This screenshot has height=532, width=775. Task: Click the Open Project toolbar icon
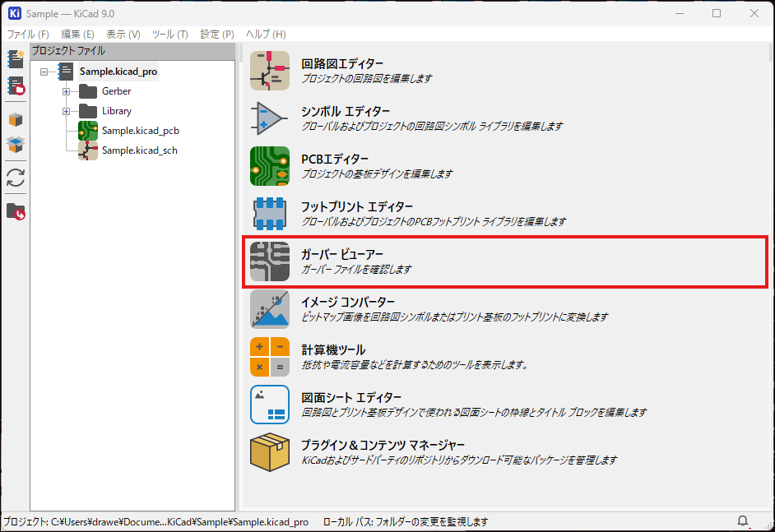point(15,86)
